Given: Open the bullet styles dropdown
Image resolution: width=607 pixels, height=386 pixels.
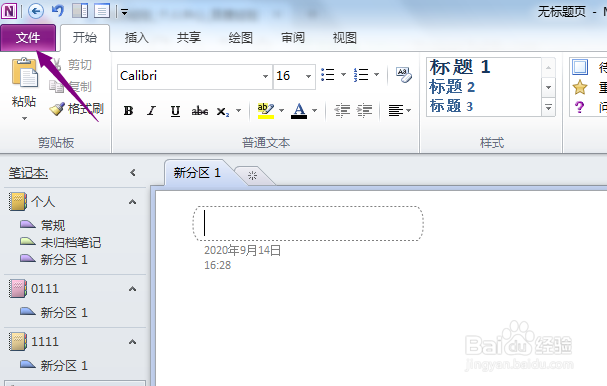Looking at the screenshot, I should (343, 74).
